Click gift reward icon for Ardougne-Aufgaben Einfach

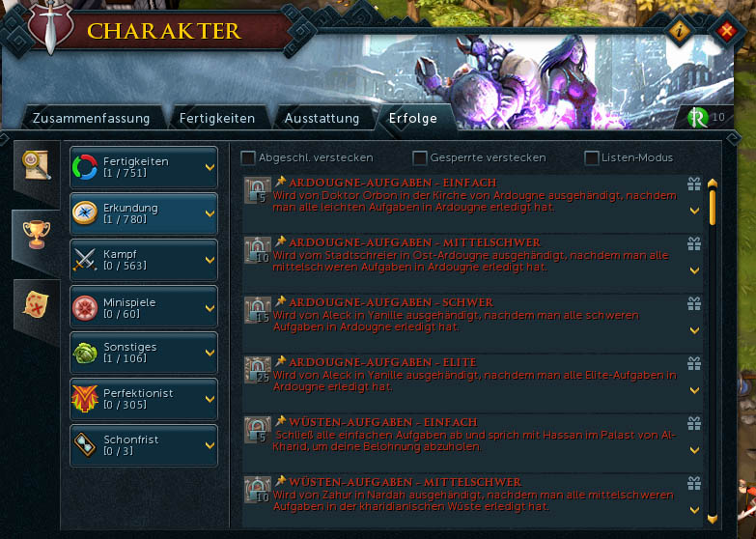[694, 184]
